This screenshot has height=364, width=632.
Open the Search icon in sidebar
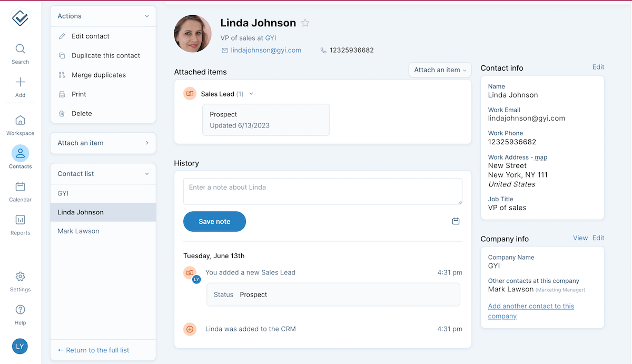(x=20, y=50)
